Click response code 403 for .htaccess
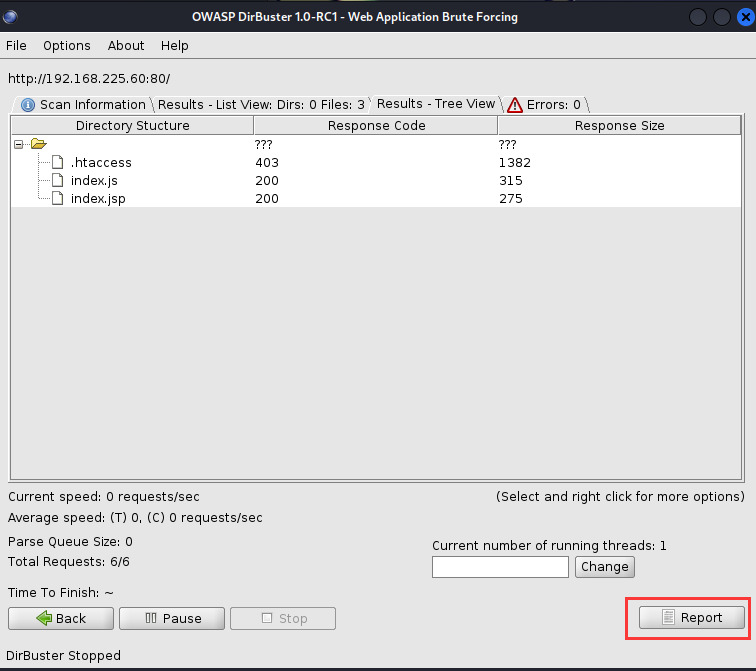The image size is (756, 671). click(267, 162)
